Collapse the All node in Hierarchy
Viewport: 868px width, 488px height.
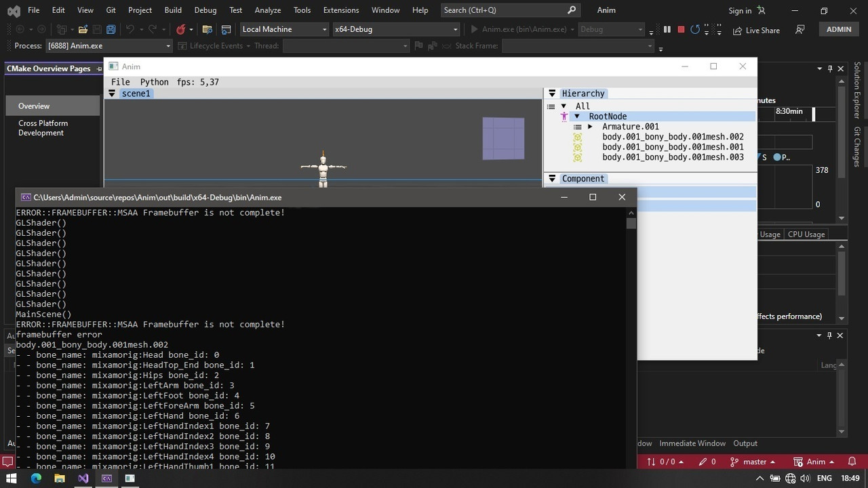[564, 106]
